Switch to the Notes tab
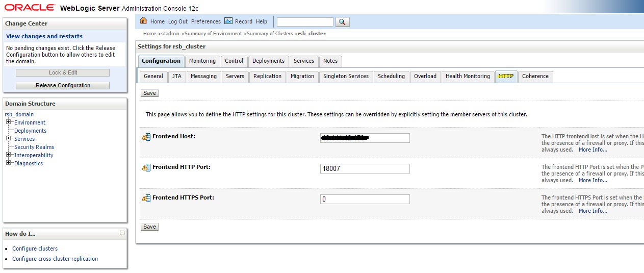This screenshot has height=273, width=644. pos(330,61)
